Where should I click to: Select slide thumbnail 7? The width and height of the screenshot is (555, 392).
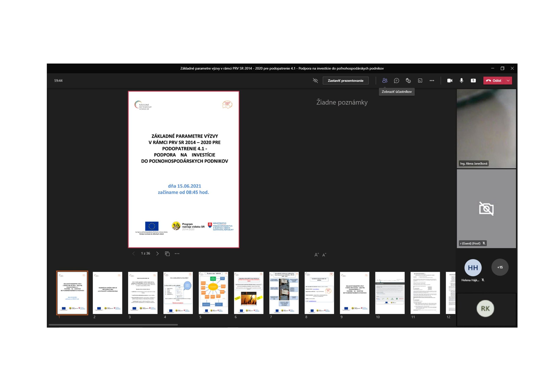click(x=284, y=293)
